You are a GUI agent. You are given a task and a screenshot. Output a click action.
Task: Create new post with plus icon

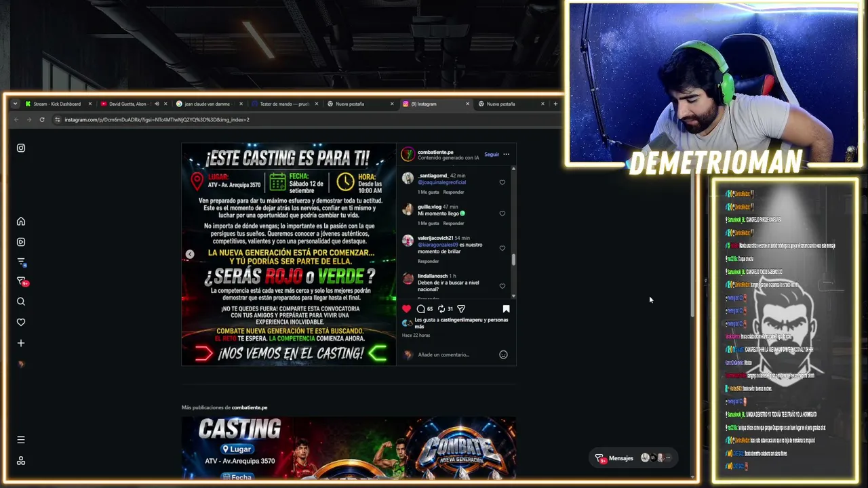(21, 343)
